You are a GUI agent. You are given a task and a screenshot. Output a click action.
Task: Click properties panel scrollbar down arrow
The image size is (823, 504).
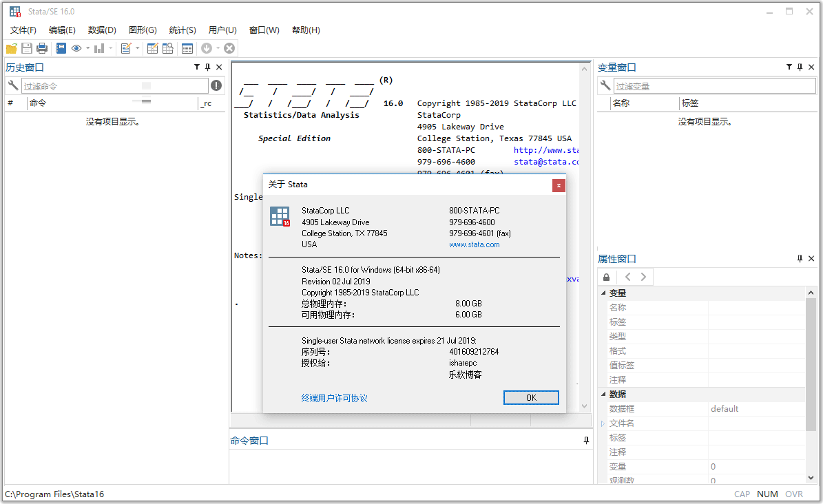pos(811,478)
